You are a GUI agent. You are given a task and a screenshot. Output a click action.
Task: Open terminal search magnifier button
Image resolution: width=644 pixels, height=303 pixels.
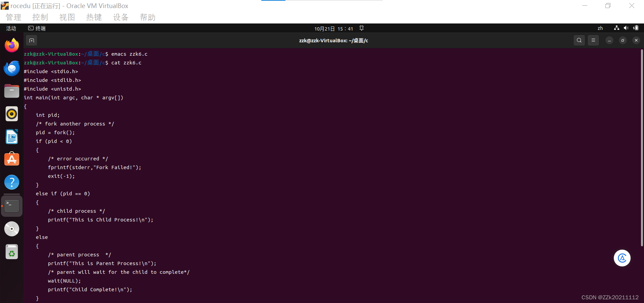pos(579,40)
